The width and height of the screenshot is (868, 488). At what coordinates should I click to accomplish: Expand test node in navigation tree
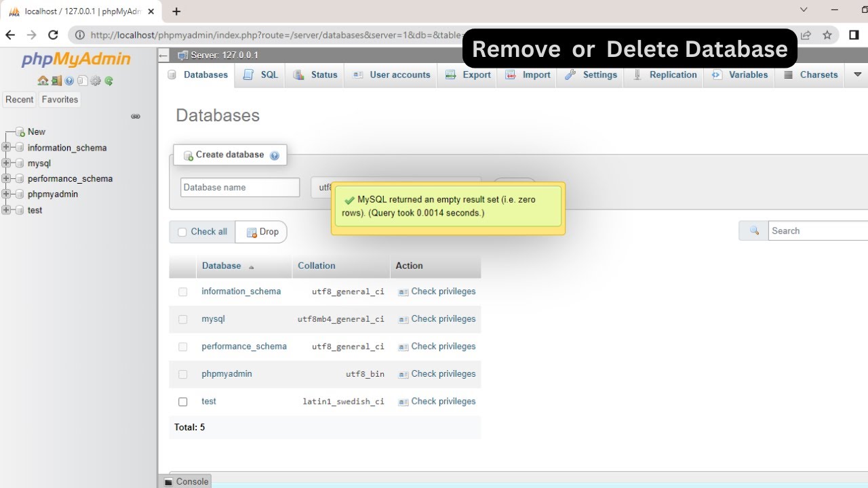(7, 210)
